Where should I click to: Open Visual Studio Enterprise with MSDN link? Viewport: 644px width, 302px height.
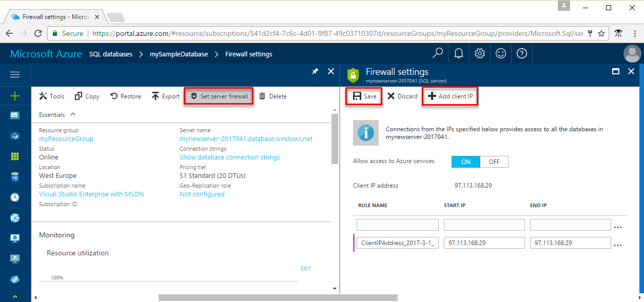(x=91, y=194)
